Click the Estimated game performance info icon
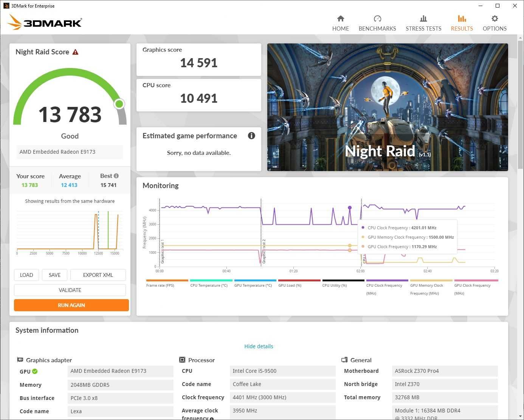This screenshot has height=420, width=524. [251, 136]
